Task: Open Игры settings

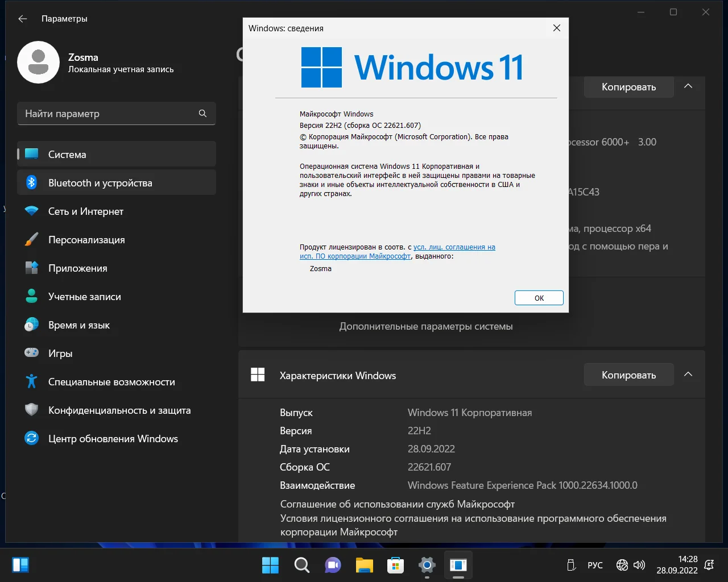Action: coord(117,353)
